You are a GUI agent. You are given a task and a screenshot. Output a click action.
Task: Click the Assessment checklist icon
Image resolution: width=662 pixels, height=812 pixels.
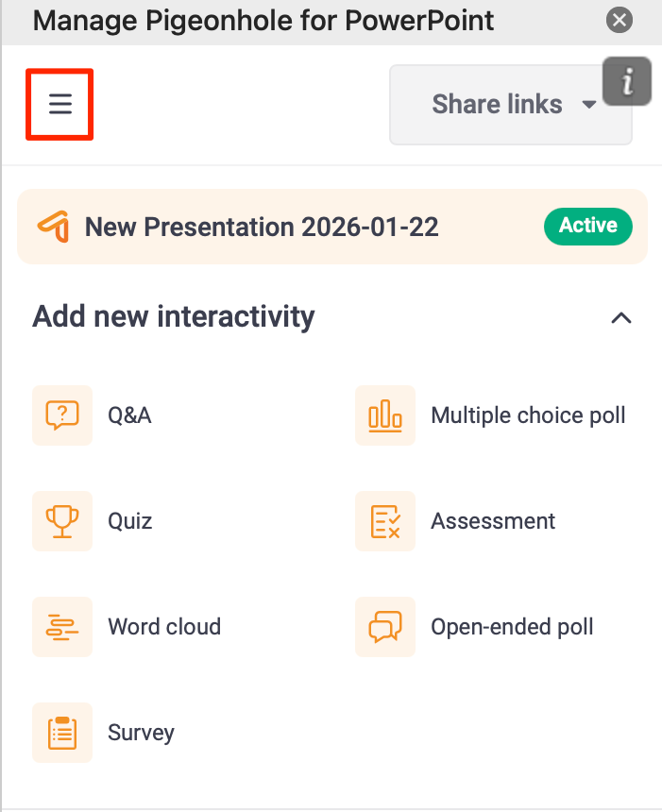coord(384,521)
